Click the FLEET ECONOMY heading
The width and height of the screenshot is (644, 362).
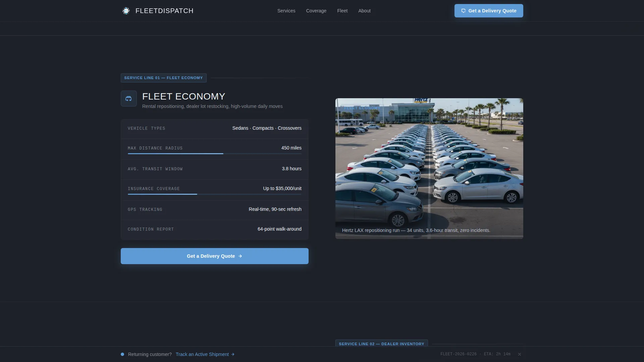pyautogui.click(x=183, y=97)
